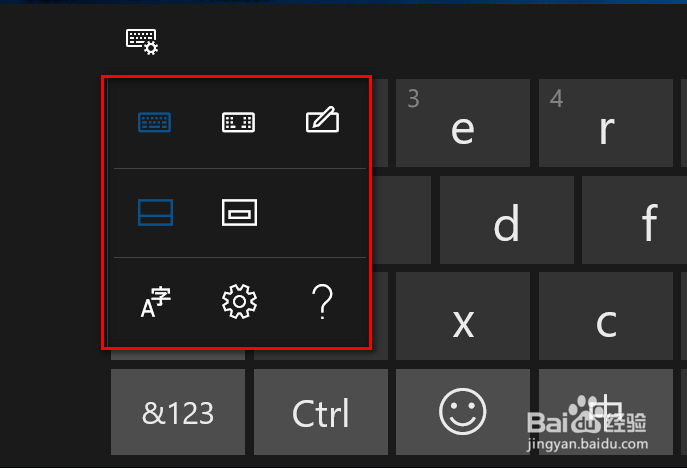Viewport: 687px width, 468px height.
Task: Select the standard keyboard layout icon
Action: pyautogui.click(x=154, y=122)
